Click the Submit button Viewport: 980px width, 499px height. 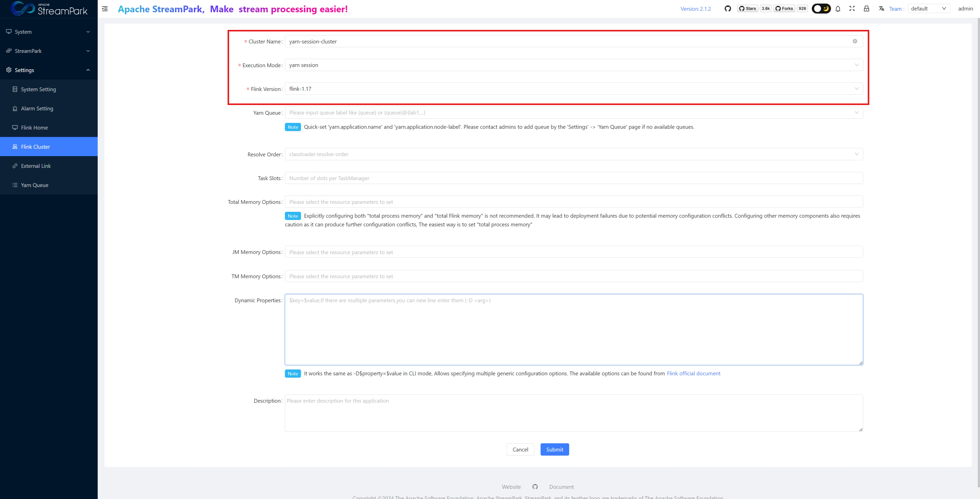554,449
